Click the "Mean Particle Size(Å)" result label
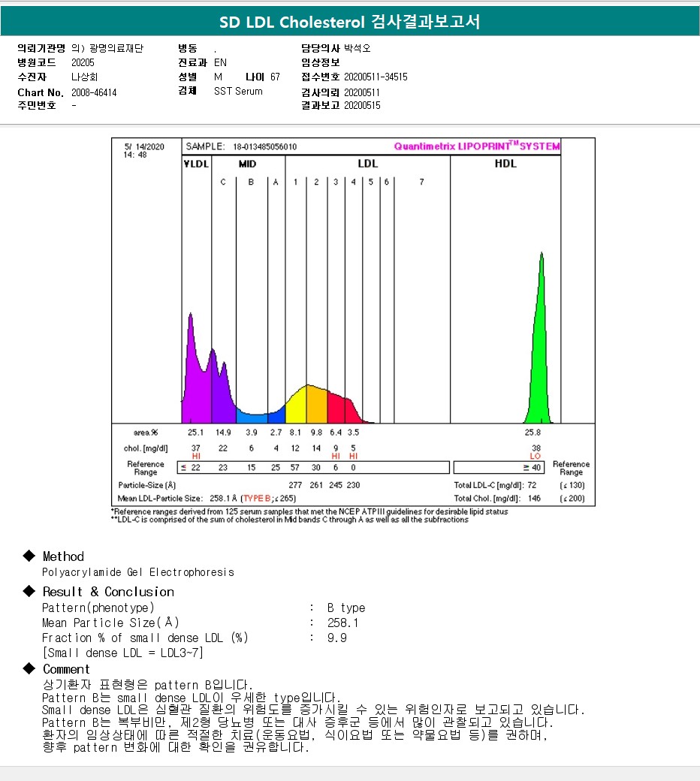Image resolution: width=700 pixels, height=781 pixels. tap(110, 623)
